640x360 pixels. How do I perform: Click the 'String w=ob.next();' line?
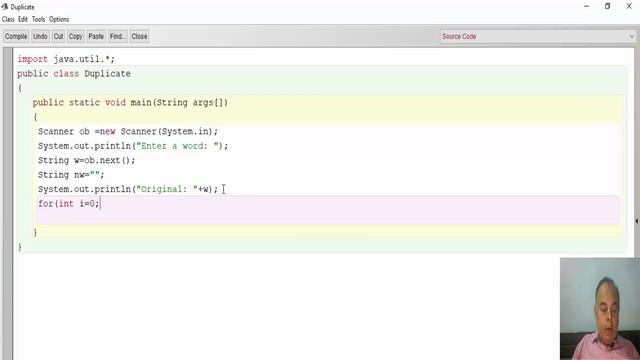(x=87, y=160)
